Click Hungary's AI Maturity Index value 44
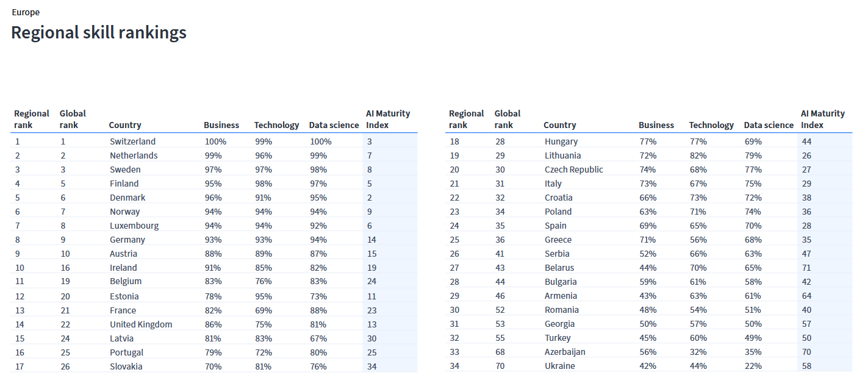This screenshot has height=386, width=868. click(x=807, y=141)
